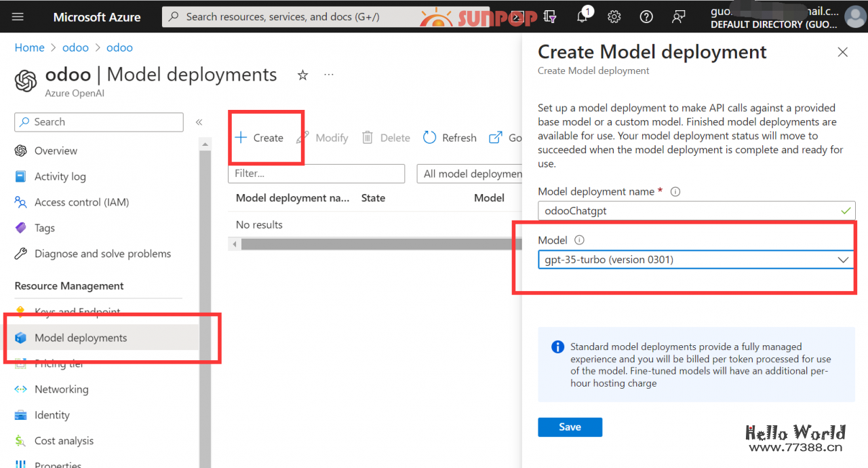
Task: Open the notifications bell icon
Action: tap(582, 16)
